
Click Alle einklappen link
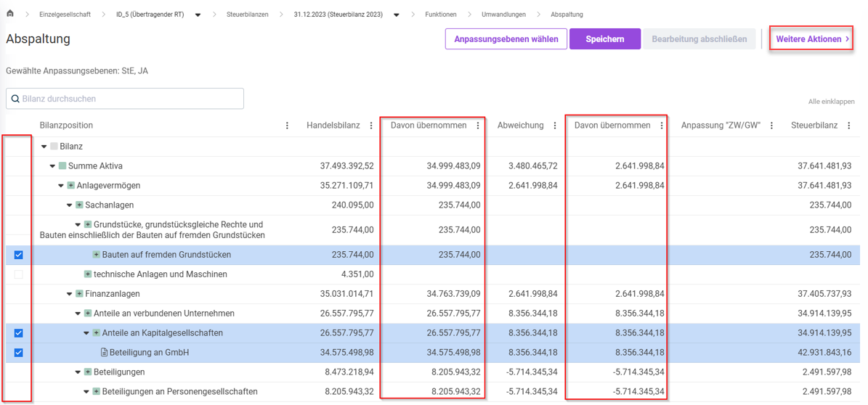(831, 102)
